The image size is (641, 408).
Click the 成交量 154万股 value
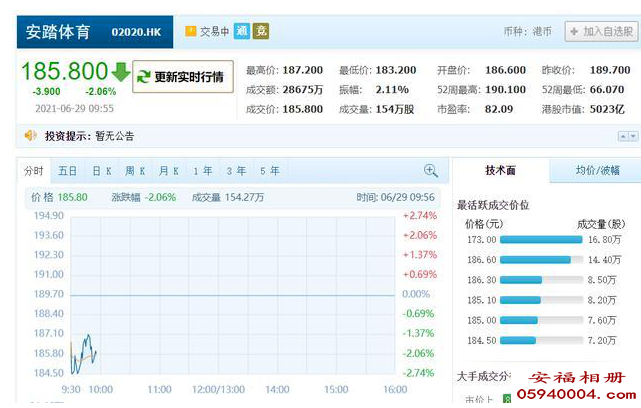click(394, 109)
